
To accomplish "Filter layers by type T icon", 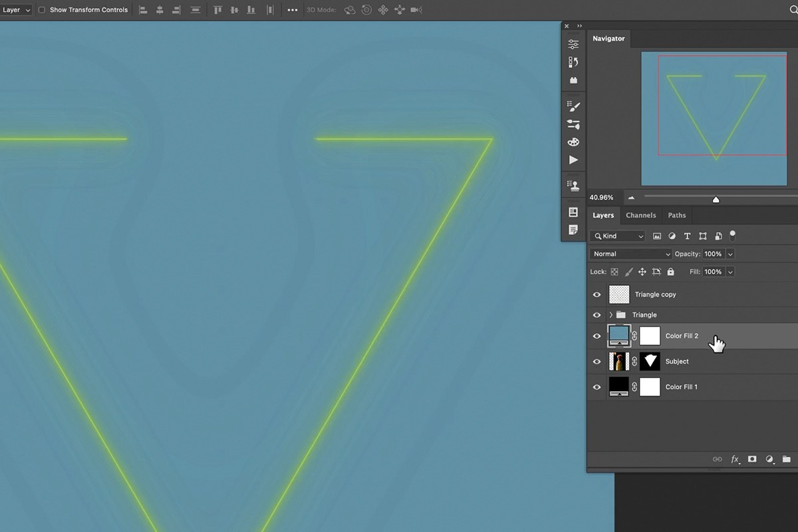I will click(x=687, y=236).
